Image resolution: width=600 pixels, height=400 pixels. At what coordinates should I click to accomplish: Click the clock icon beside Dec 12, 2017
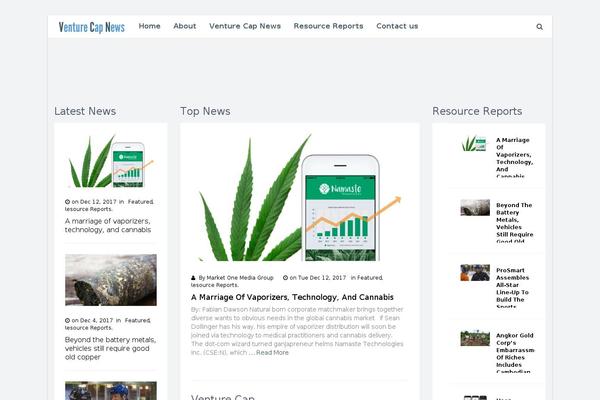click(67, 202)
